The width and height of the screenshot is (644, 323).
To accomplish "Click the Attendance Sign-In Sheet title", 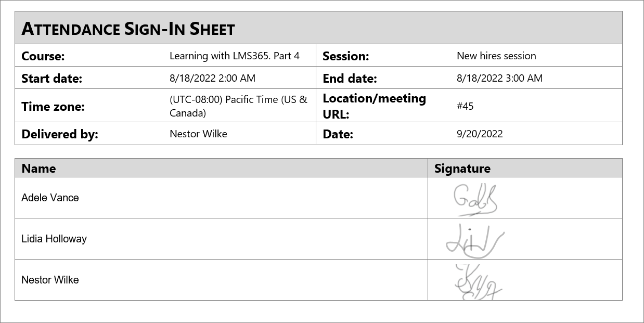I will point(128,29).
